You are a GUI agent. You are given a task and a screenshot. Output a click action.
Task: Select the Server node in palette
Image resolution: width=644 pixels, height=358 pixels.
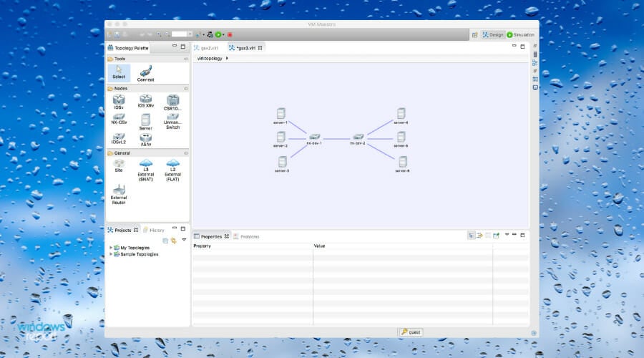[x=145, y=122]
